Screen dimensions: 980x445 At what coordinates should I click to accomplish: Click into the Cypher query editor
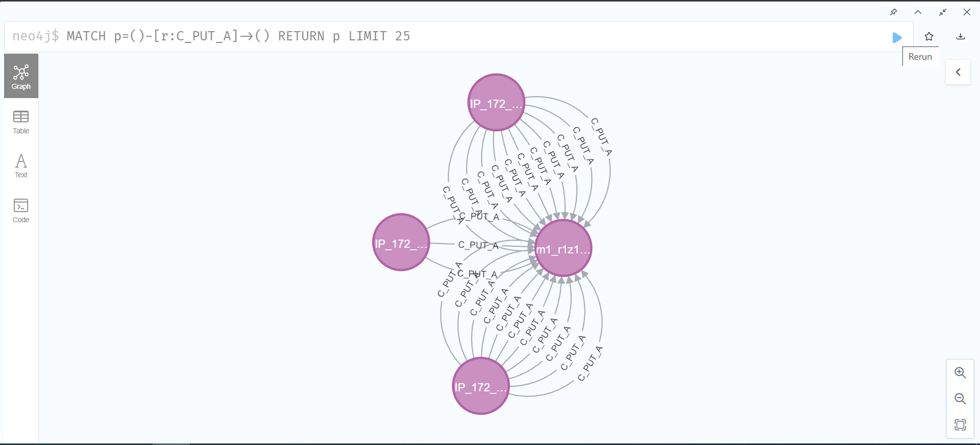point(459,36)
